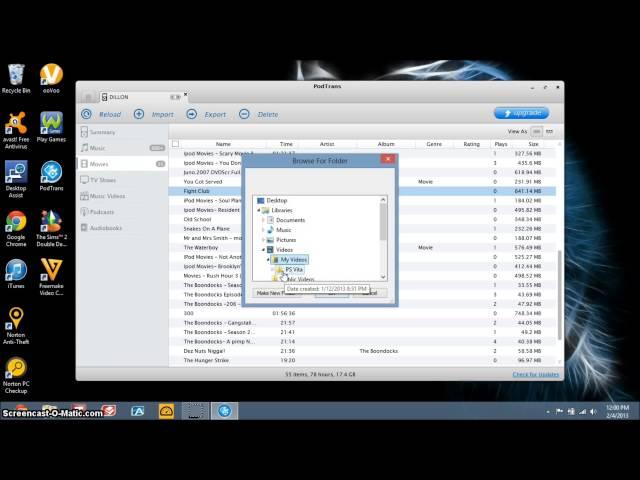Collapse the Libraries tree node
Screen dimensions: 640x480
(258, 210)
